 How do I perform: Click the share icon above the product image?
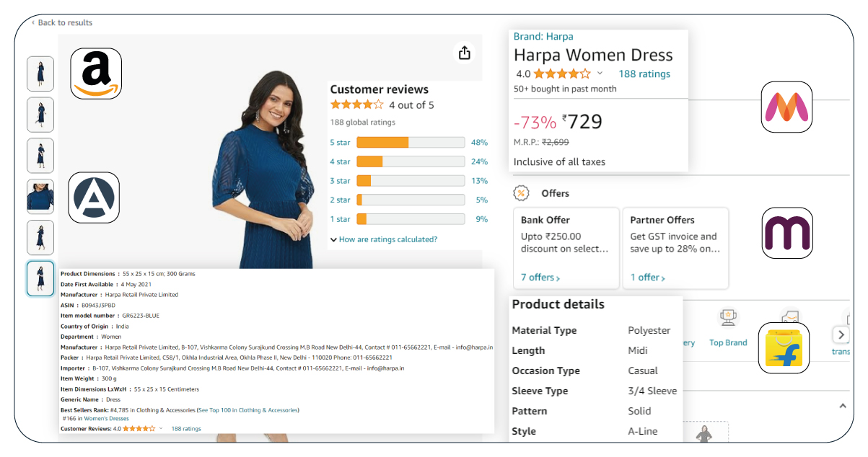click(x=464, y=53)
